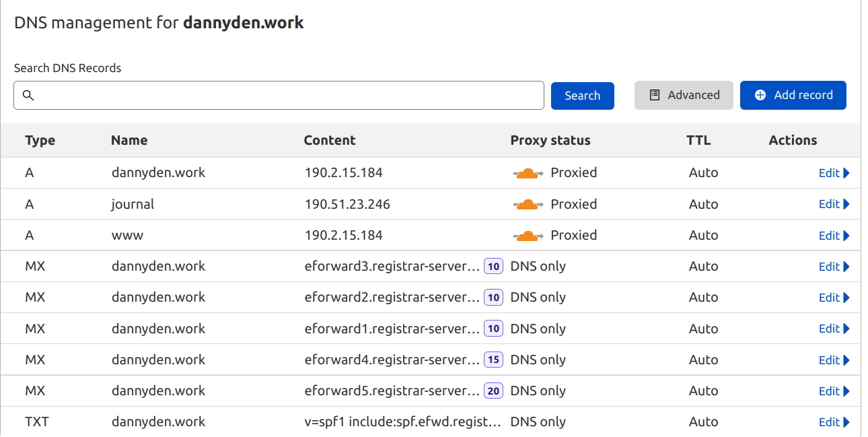Click the clipboard icon on Advanced button
This screenshot has height=437, width=868.
click(x=654, y=95)
